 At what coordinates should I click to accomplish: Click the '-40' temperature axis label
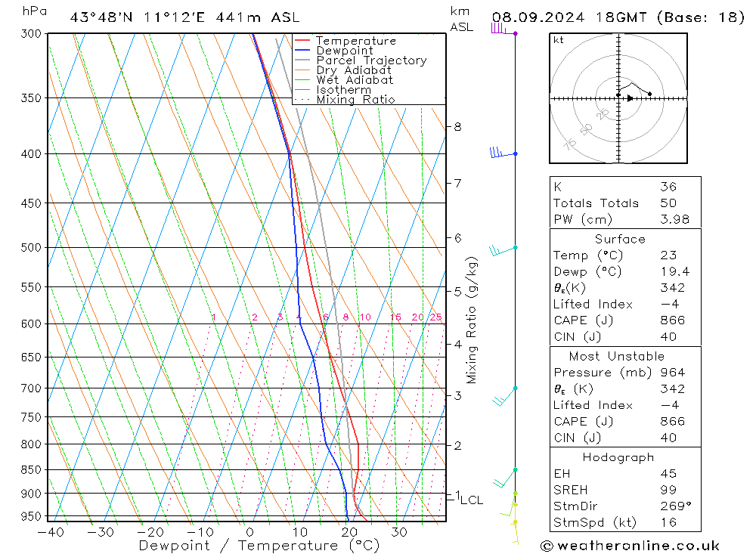click(x=51, y=532)
